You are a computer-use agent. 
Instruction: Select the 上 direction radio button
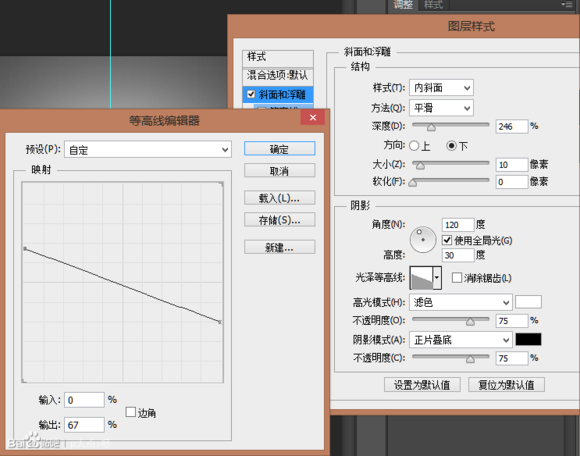point(414,146)
